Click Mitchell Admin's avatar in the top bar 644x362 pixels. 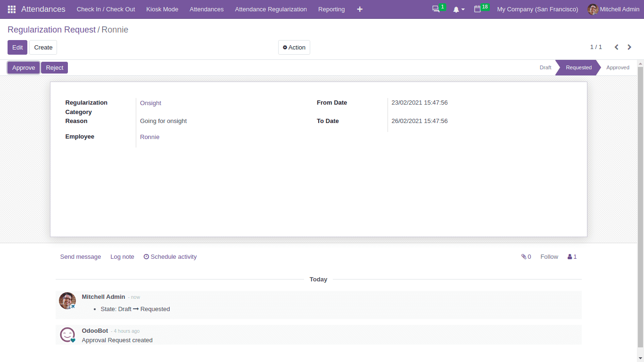coord(592,9)
